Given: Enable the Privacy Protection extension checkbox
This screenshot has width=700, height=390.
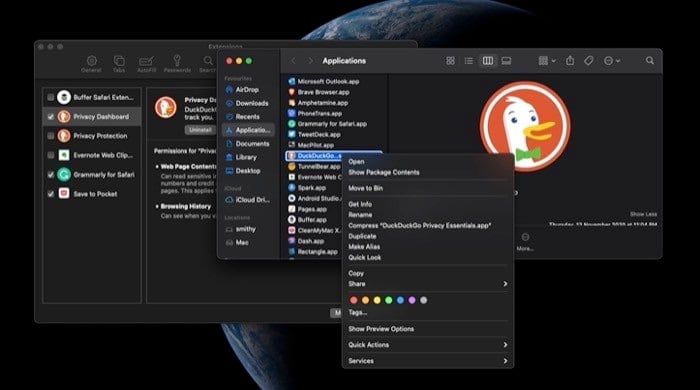Looking at the screenshot, I should pyautogui.click(x=50, y=136).
